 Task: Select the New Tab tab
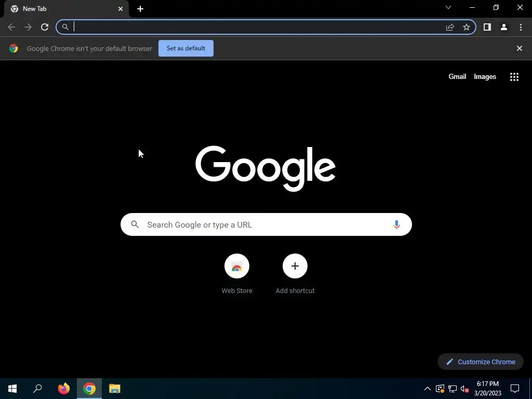[66, 9]
